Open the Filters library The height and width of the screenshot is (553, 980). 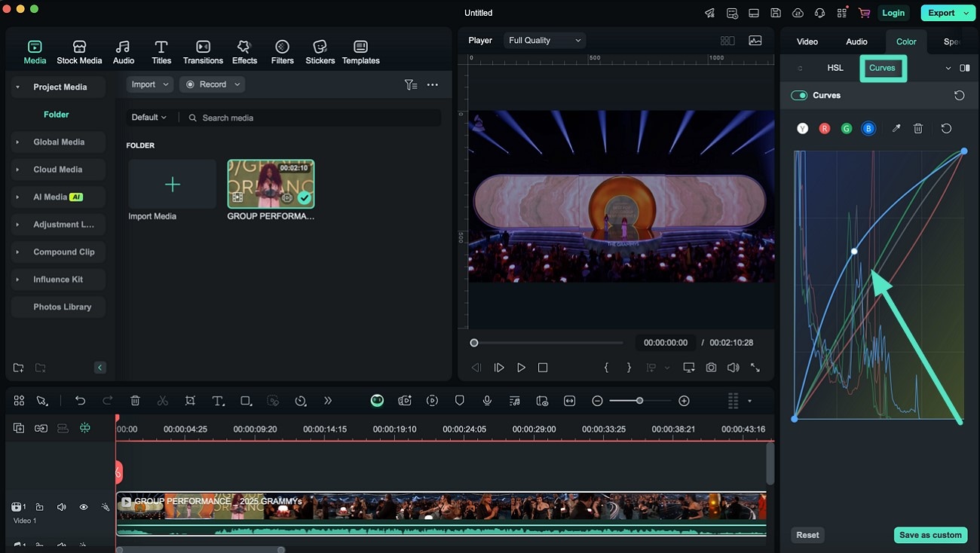click(282, 52)
